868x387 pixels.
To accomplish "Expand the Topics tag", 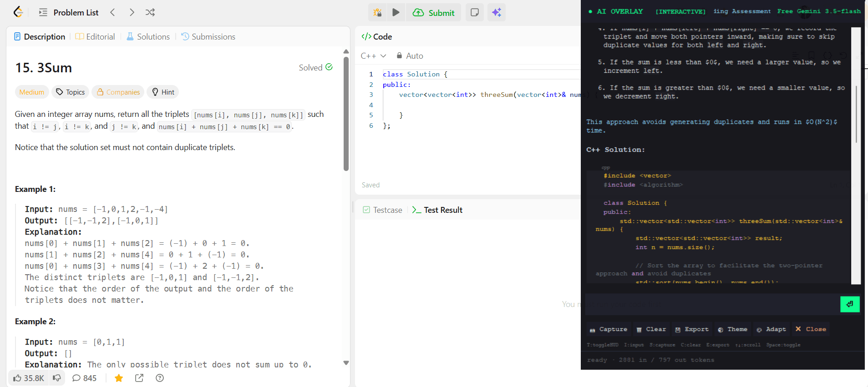I will (70, 92).
